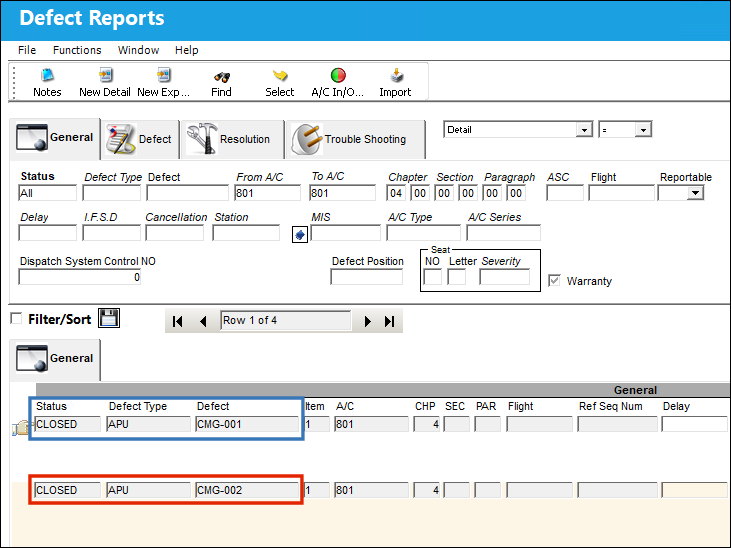Click CLOSED status in CMG-002 row
The height and width of the screenshot is (548, 731).
click(x=67, y=490)
